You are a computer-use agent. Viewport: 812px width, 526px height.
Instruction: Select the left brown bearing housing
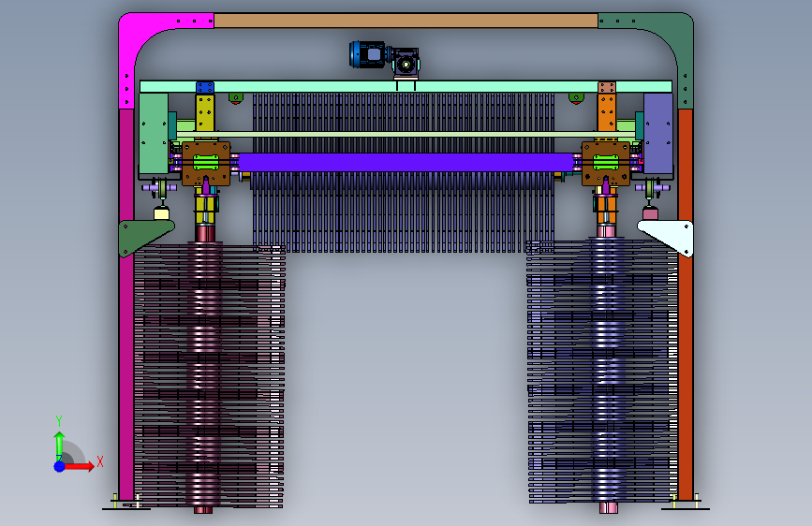206,164
